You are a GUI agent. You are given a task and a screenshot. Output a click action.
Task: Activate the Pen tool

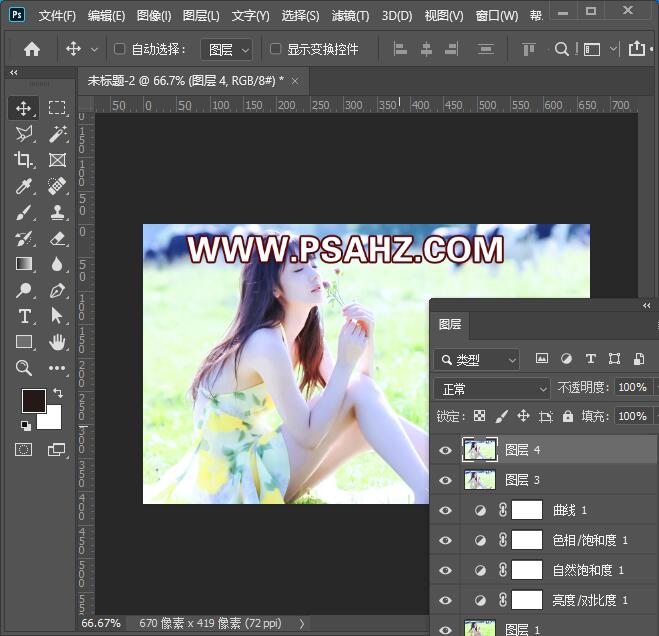[57, 290]
